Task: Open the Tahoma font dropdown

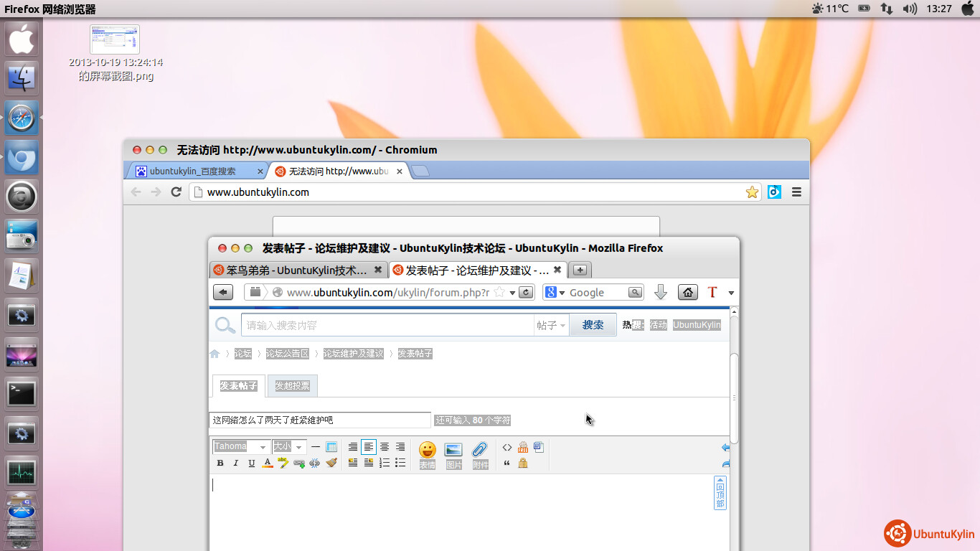Action: [241, 447]
